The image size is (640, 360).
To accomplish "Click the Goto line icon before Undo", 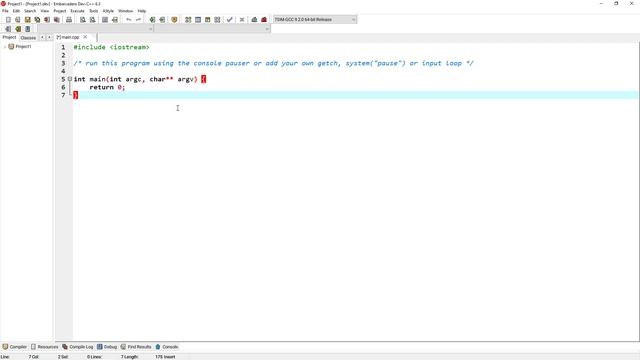I will [115, 20].
